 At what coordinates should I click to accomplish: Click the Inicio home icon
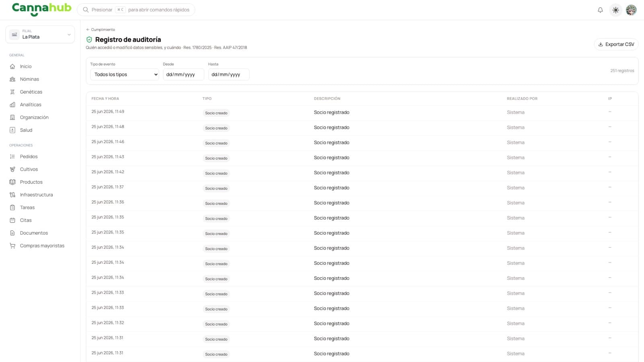point(12,66)
